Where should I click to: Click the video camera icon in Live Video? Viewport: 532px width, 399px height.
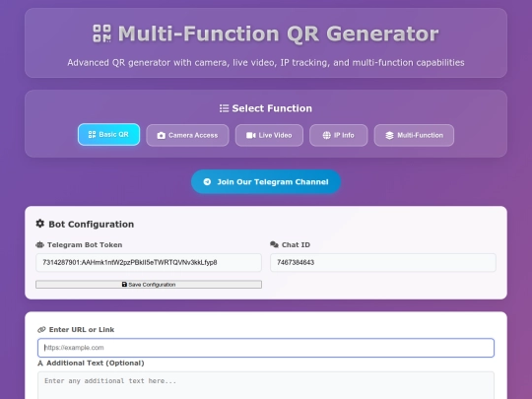[251, 135]
